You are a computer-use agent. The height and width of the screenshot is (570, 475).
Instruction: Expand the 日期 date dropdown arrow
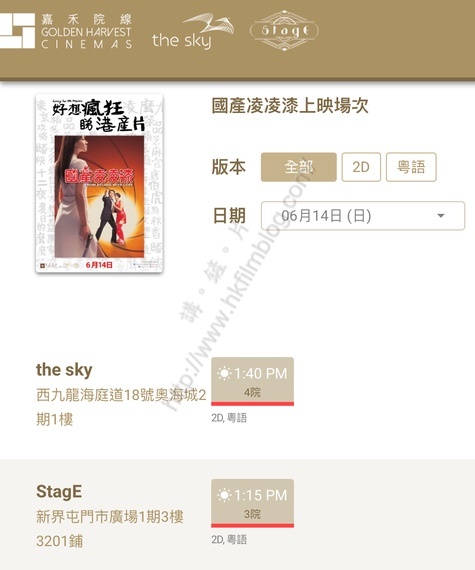441,216
